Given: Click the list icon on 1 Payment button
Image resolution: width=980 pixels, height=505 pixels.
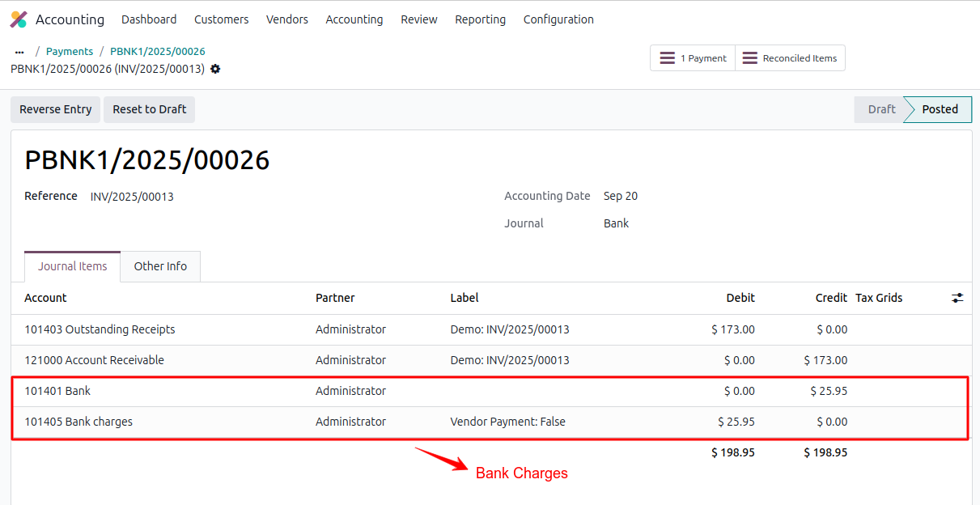Looking at the screenshot, I should click(668, 57).
